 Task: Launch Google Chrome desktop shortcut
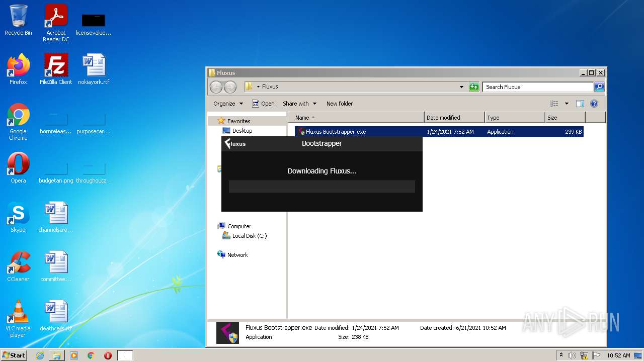click(x=18, y=122)
